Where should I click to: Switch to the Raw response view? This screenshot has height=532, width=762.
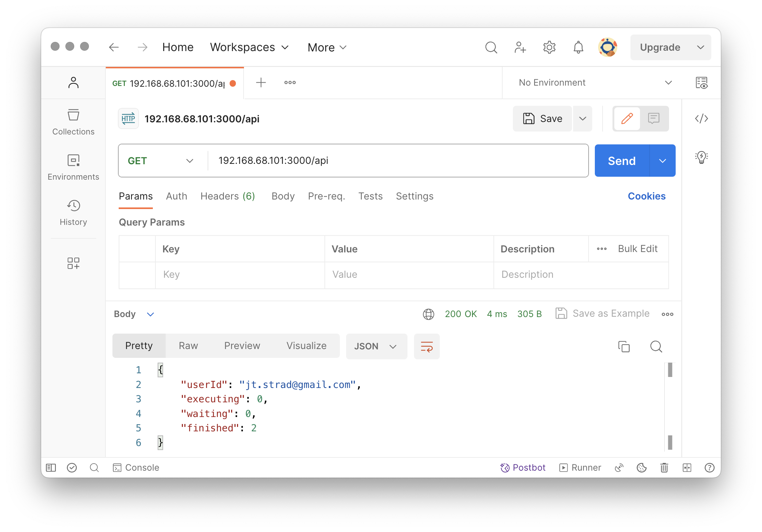[188, 346]
